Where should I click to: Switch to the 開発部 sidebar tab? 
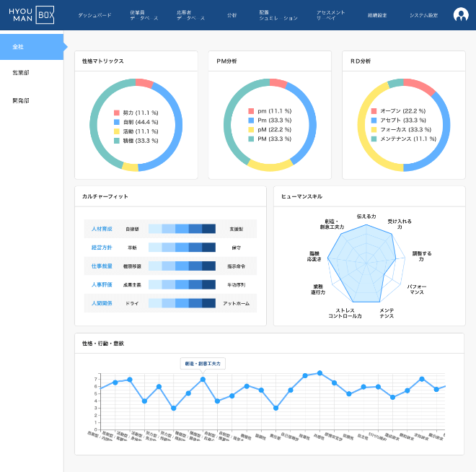[21, 100]
